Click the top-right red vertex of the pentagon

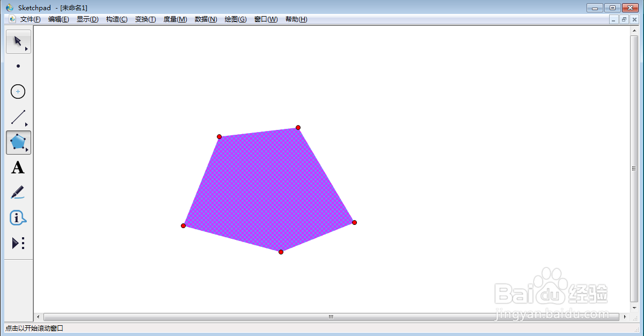tap(298, 128)
